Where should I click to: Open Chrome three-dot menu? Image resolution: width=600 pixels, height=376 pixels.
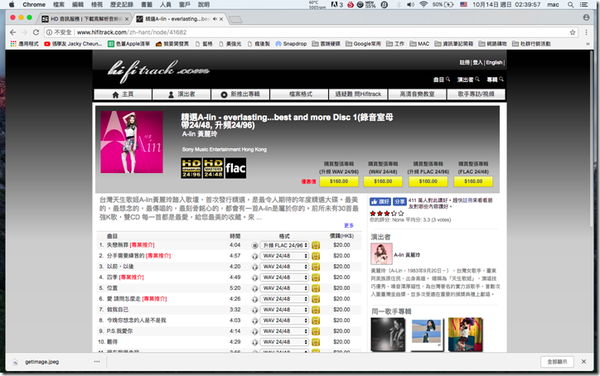pos(586,33)
